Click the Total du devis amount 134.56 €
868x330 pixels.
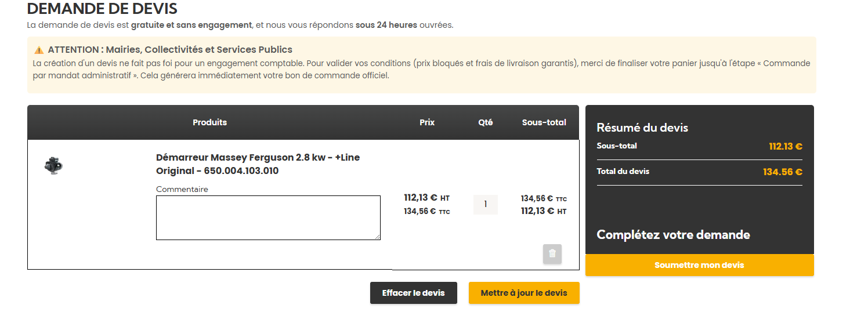(783, 172)
